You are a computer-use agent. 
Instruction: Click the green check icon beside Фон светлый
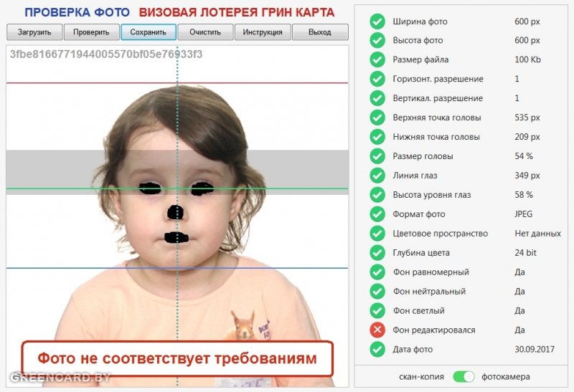(377, 311)
